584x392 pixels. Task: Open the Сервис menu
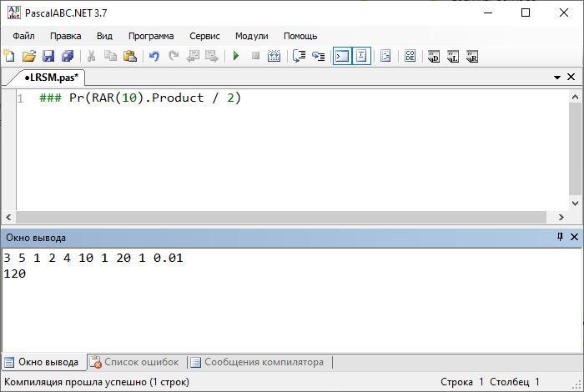pyautogui.click(x=204, y=36)
